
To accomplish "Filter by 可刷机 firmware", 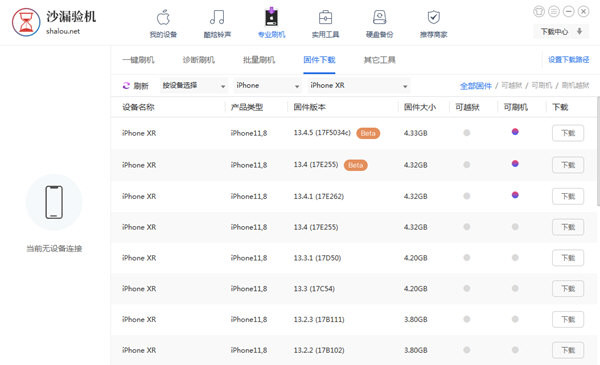I will (x=541, y=85).
